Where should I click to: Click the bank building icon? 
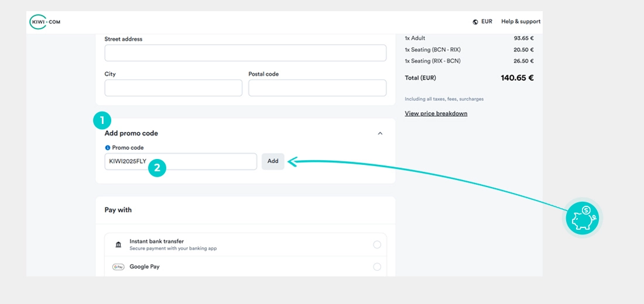pyautogui.click(x=118, y=244)
